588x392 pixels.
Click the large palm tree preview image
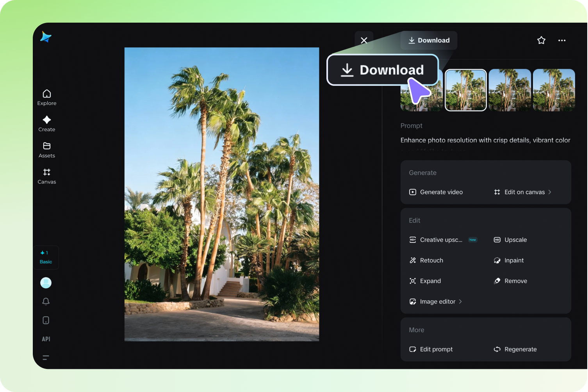[x=222, y=194]
